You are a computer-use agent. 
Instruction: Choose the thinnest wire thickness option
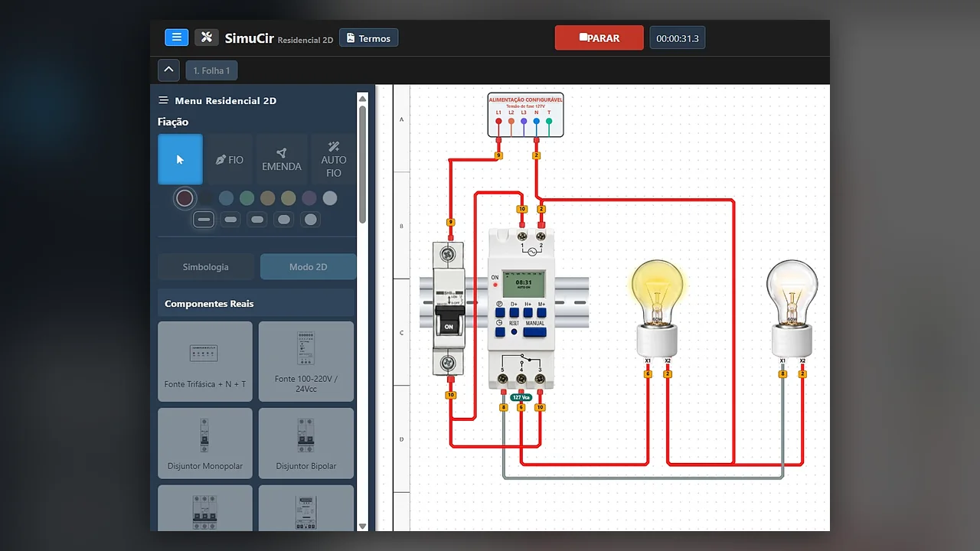tap(204, 220)
